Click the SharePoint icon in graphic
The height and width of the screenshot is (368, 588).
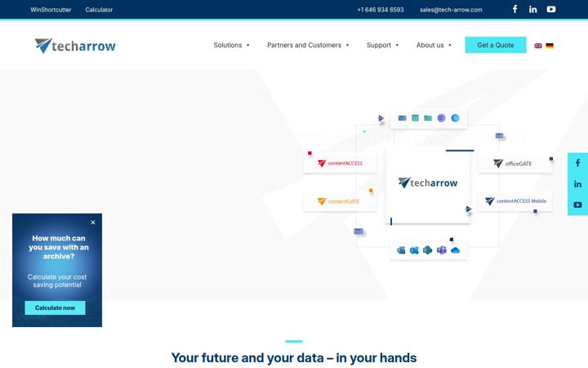coord(427,250)
